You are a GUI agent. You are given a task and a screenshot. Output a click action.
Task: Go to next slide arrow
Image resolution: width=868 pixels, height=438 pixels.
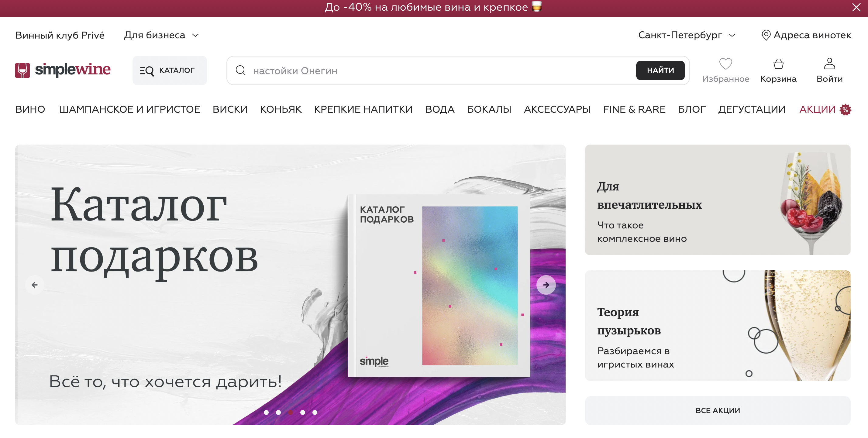click(546, 285)
